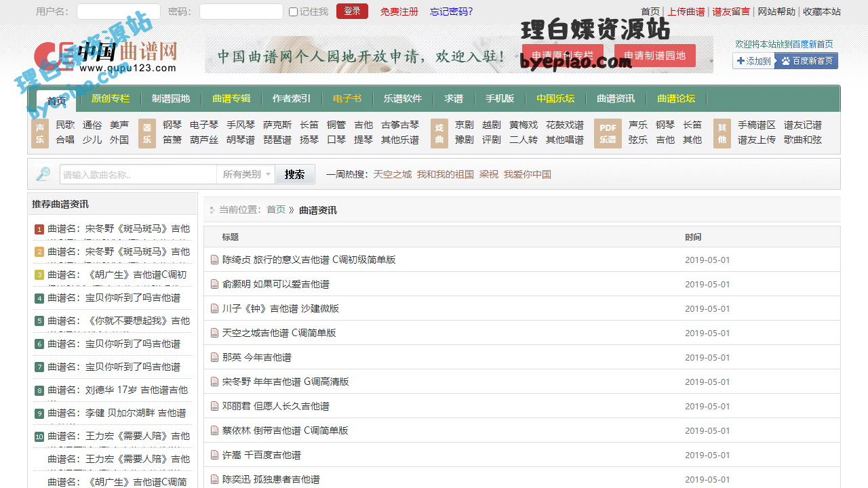The height and width of the screenshot is (488, 868).
Task: Click the 搜索 button
Action: [x=294, y=174]
